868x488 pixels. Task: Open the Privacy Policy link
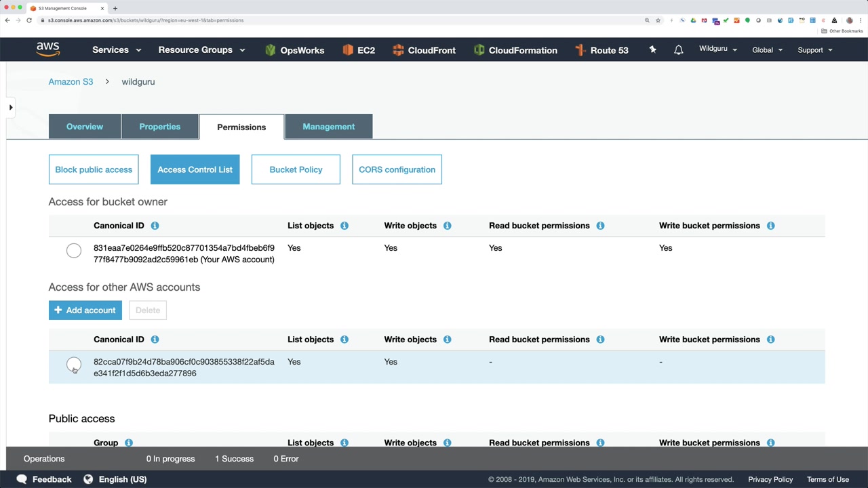click(770, 479)
